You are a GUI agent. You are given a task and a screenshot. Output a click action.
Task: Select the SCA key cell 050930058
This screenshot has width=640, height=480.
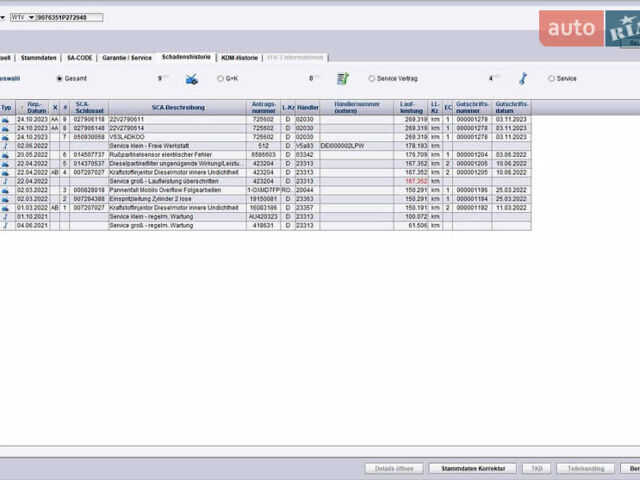pos(89,137)
